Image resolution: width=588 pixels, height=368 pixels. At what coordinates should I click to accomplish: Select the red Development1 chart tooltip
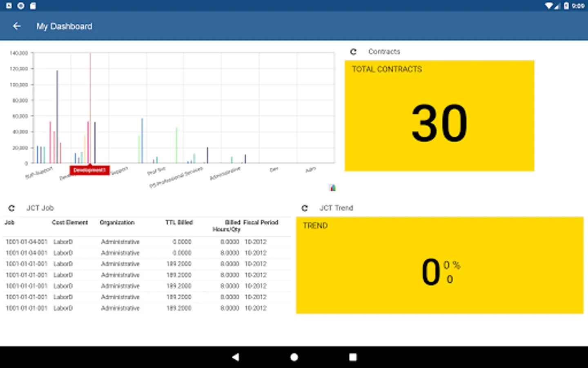[89, 170]
